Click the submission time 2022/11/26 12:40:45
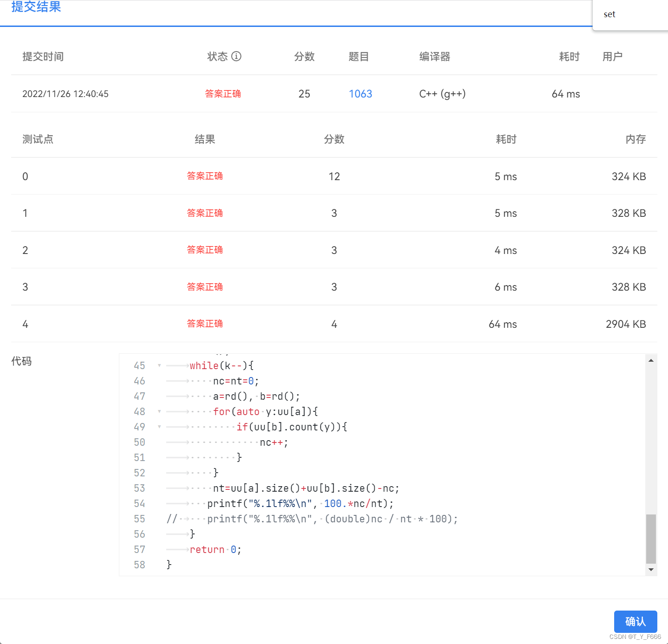The height and width of the screenshot is (644, 668). click(x=65, y=94)
